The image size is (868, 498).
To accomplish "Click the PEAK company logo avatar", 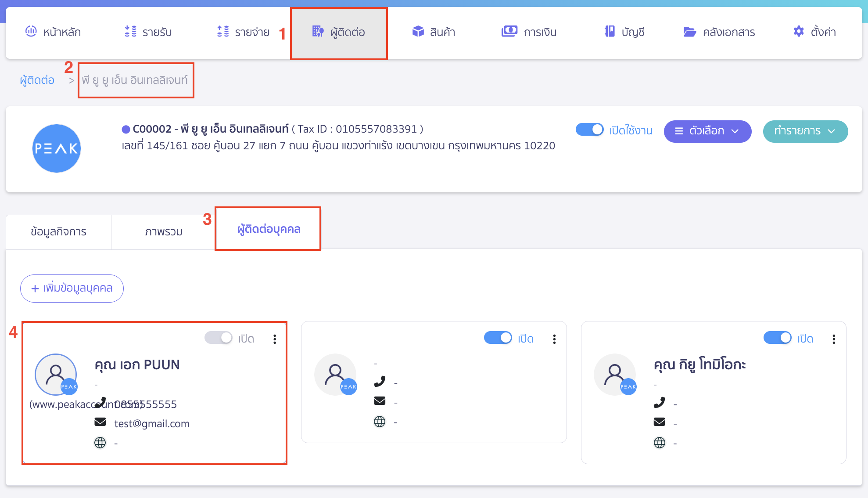I will (x=57, y=148).
